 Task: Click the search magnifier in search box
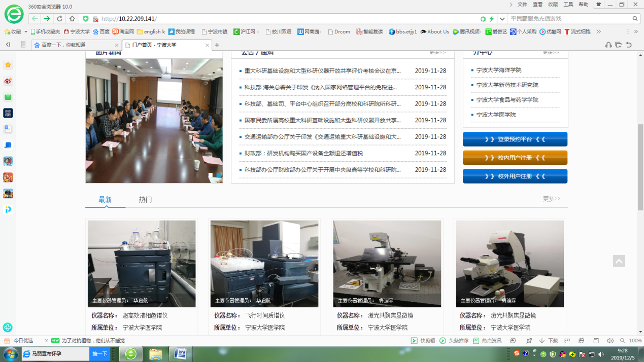(635, 19)
